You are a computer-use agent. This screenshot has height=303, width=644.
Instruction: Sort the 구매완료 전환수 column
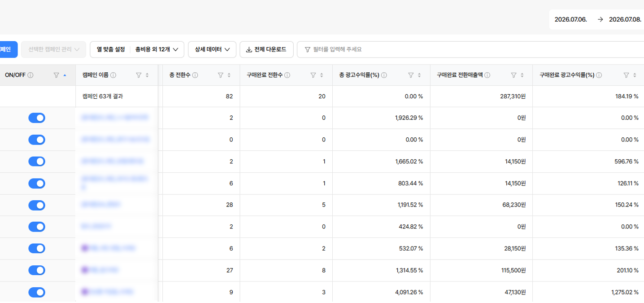coord(322,75)
